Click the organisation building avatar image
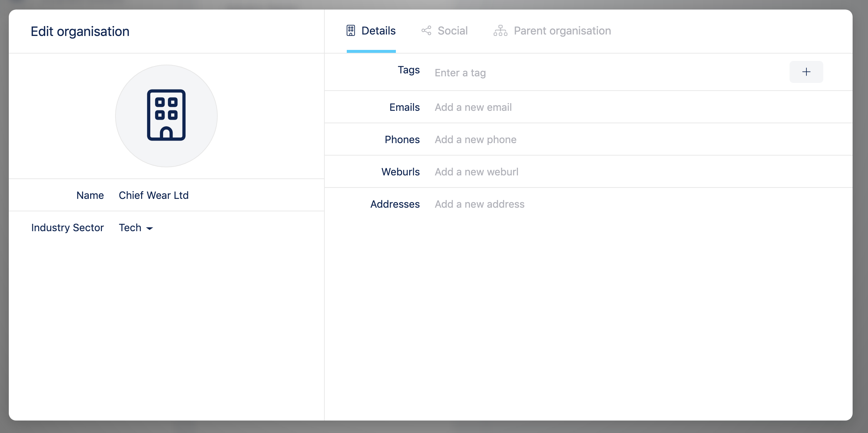The height and width of the screenshot is (433, 868). 166,116
